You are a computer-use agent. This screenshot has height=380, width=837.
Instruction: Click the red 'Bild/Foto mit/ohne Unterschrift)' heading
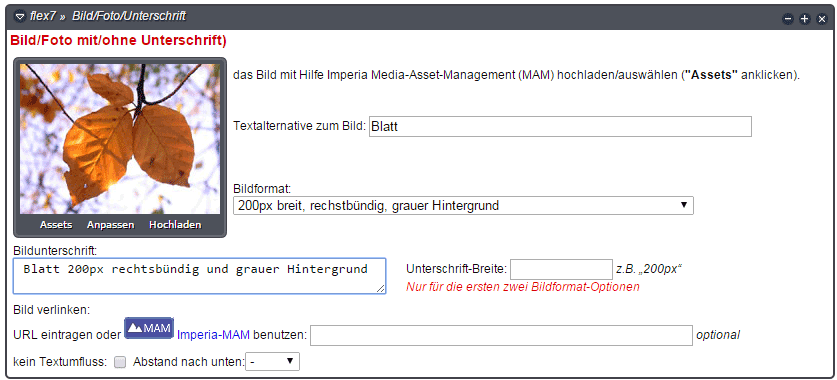point(119,40)
